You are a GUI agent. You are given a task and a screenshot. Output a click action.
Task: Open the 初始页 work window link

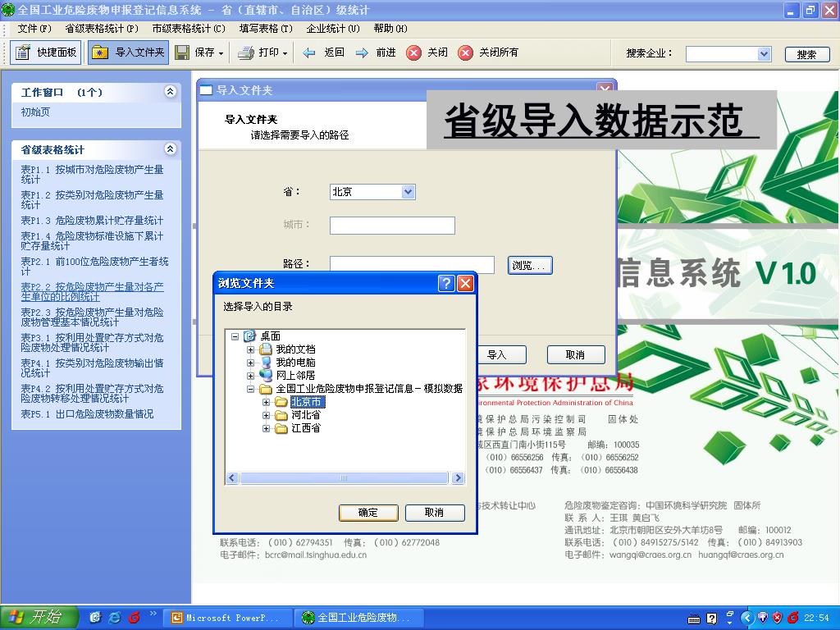[x=35, y=112]
